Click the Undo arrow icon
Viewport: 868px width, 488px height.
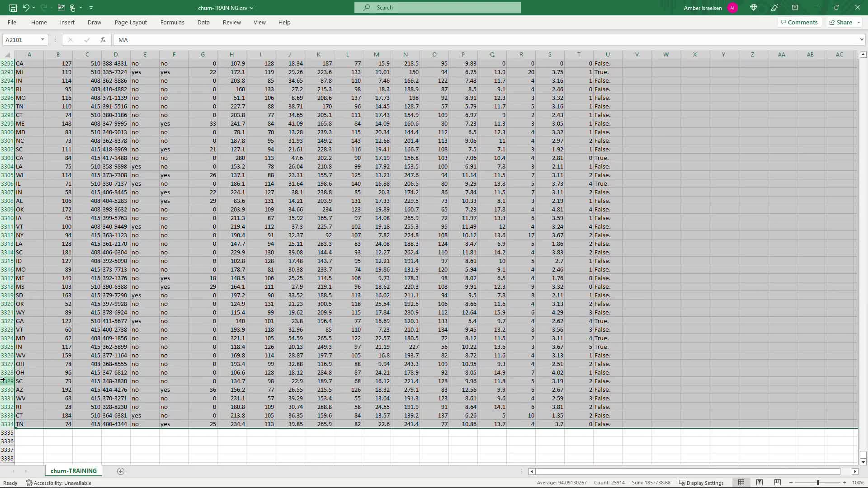(26, 8)
